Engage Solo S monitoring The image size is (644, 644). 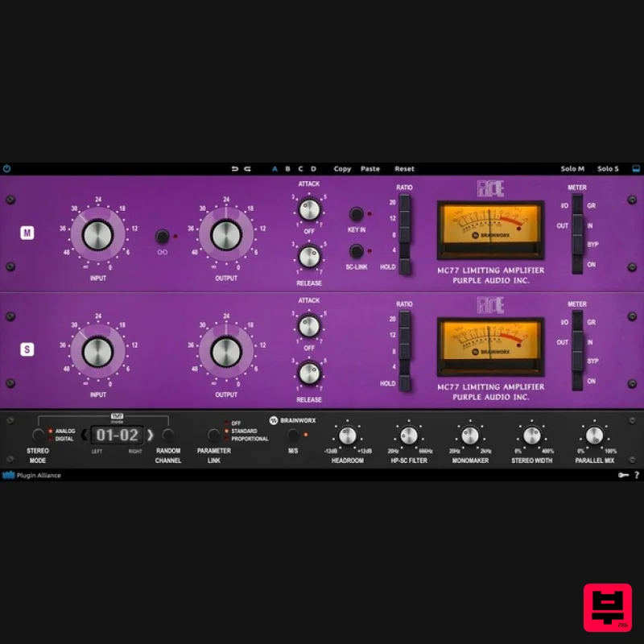tap(608, 168)
